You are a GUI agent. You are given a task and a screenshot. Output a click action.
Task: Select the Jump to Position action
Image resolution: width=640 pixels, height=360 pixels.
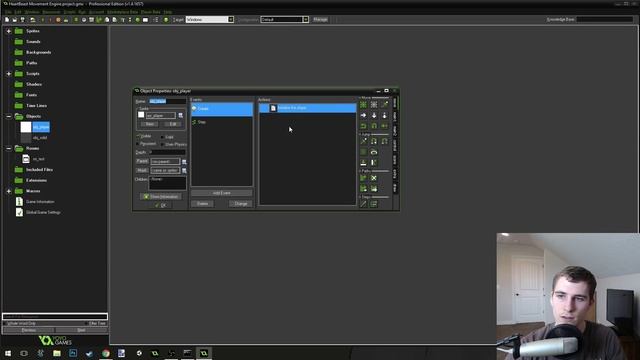point(363,141)
